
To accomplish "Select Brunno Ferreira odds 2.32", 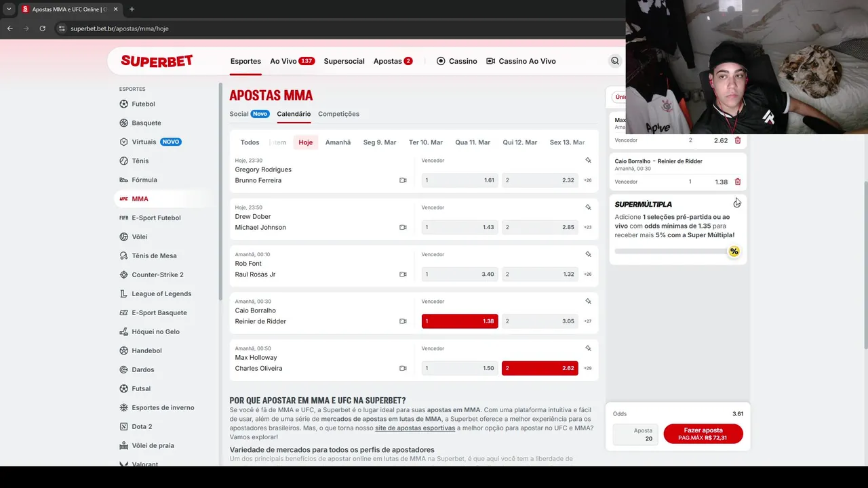I will [x=540, y=180].
